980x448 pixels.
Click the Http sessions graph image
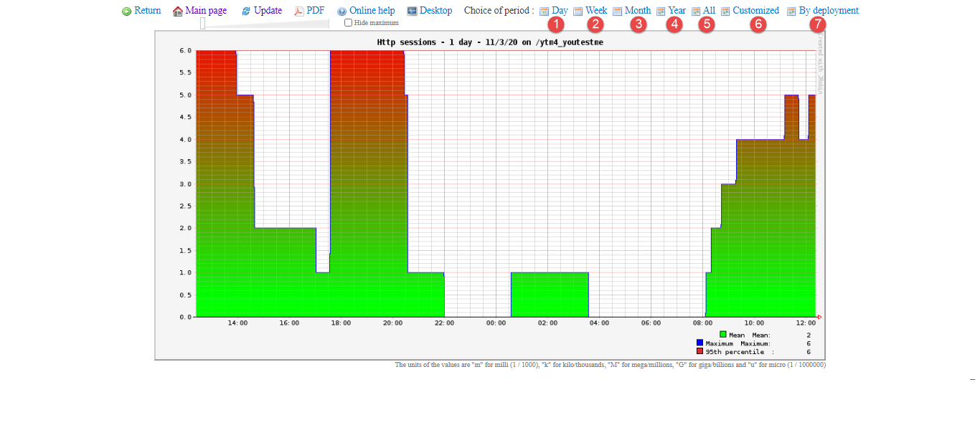pyautogui.click(x=489, y=195)
